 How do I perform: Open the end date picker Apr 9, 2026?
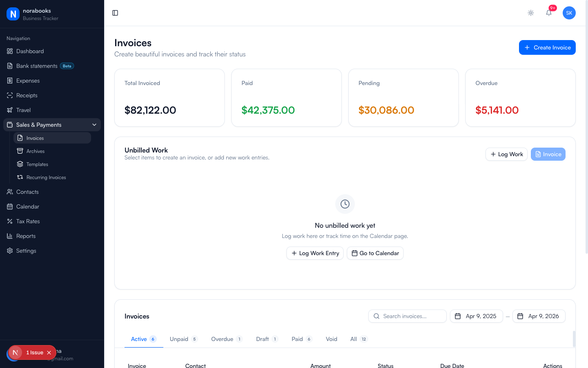pos(539,316)
